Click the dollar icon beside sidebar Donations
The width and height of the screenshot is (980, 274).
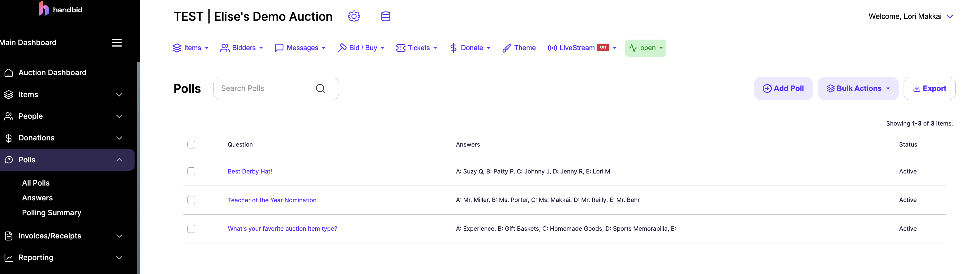click(x=9, y=138)
